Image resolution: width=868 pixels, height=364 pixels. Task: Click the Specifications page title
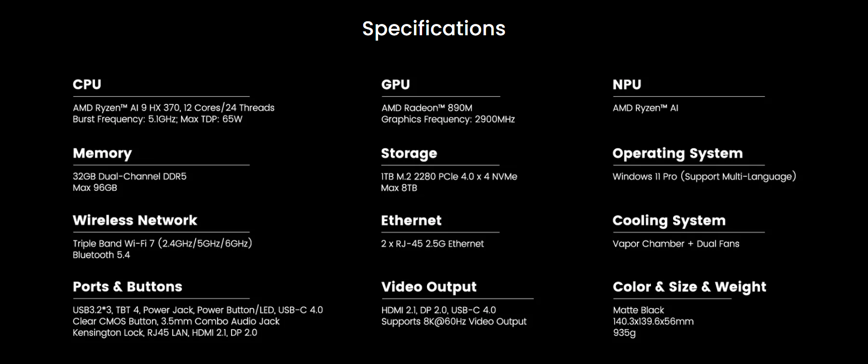point(434,29)
